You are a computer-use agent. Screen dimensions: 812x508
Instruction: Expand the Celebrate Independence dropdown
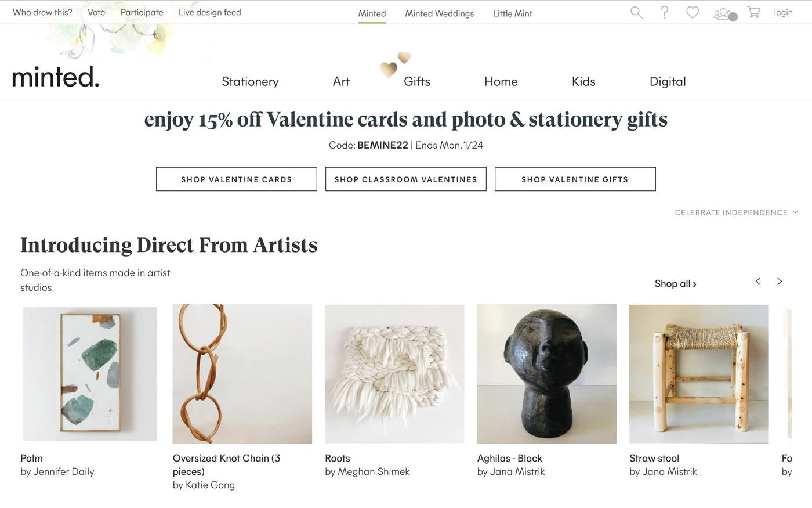(x=737, y=212)
